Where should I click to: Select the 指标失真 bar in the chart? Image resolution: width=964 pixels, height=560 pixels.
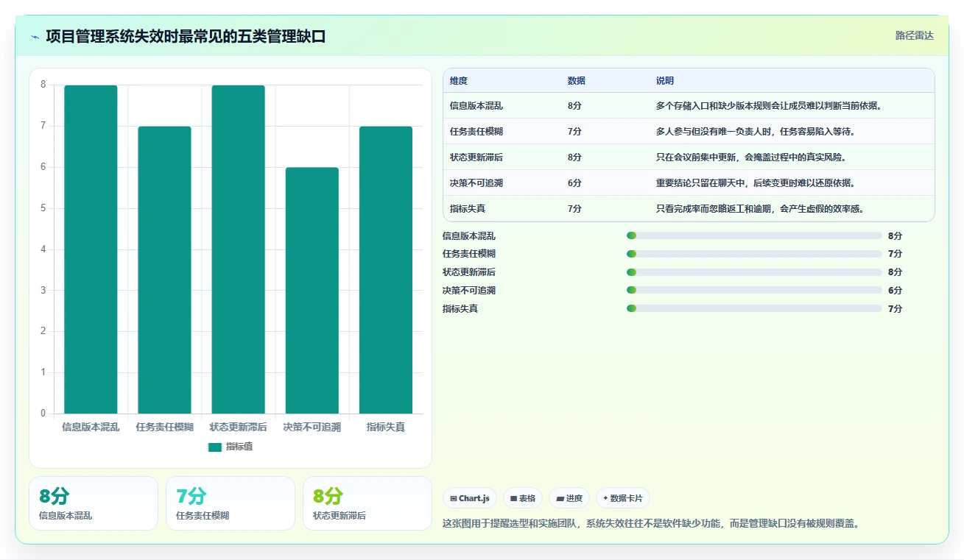386,270
